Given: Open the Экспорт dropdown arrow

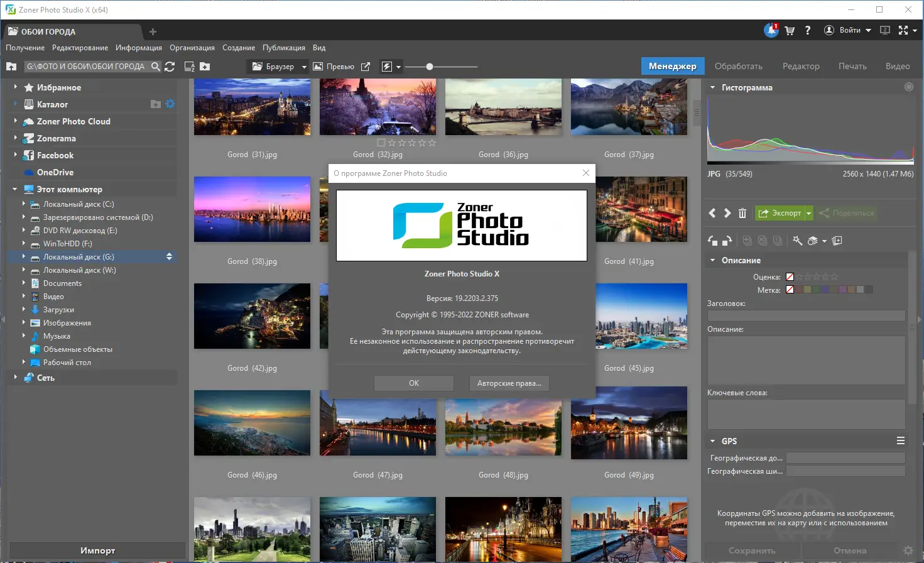Looking at the screenshot, I should 809,213.
